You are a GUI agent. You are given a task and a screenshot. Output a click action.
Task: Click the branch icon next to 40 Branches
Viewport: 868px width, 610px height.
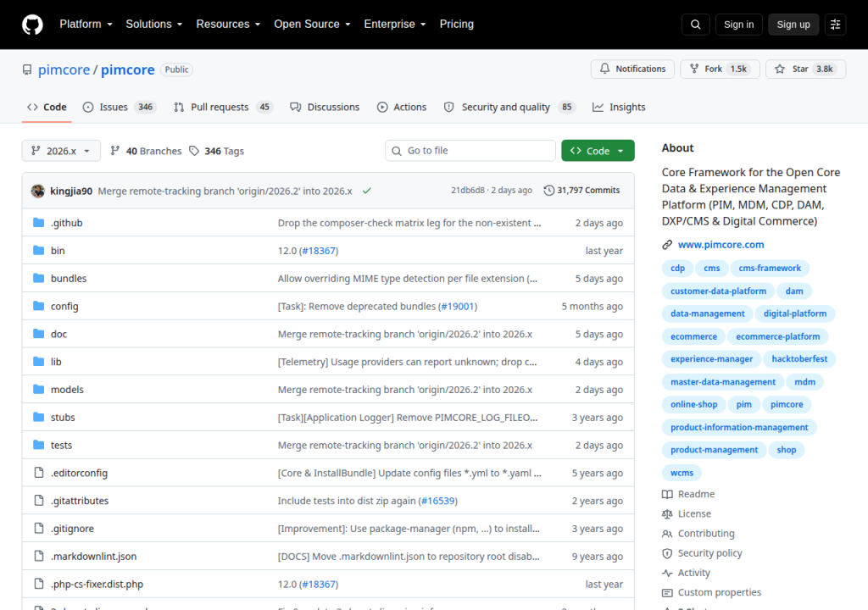click(x=115, y=151)
